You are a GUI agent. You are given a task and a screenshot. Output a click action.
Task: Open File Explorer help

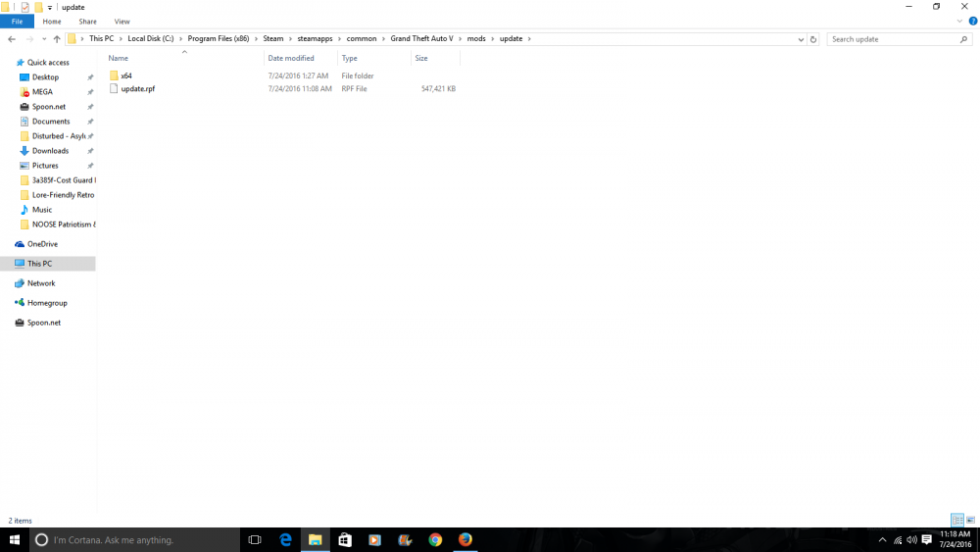pos(972,22)
